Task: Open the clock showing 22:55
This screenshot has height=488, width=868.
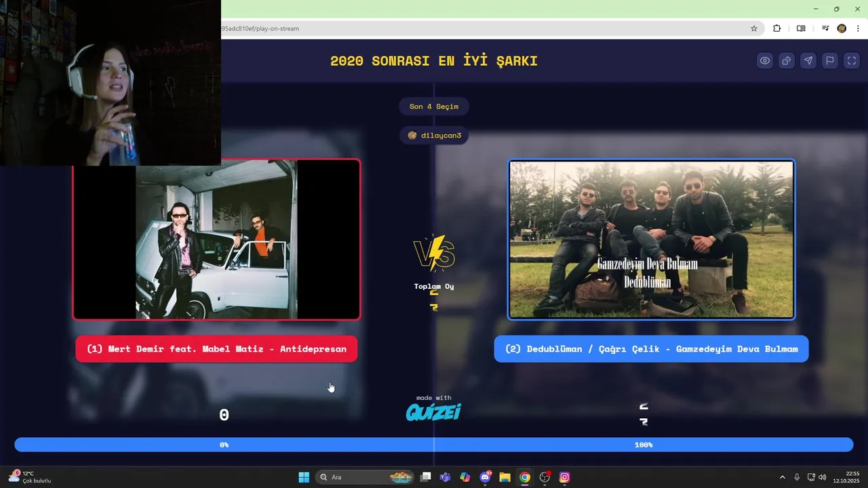Action: tap(846, 477)
